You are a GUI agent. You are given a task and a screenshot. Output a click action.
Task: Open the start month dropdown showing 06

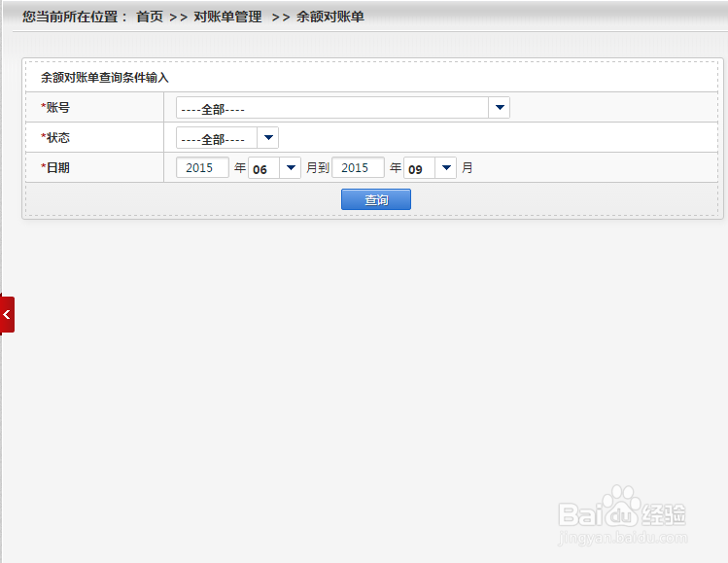274,167
